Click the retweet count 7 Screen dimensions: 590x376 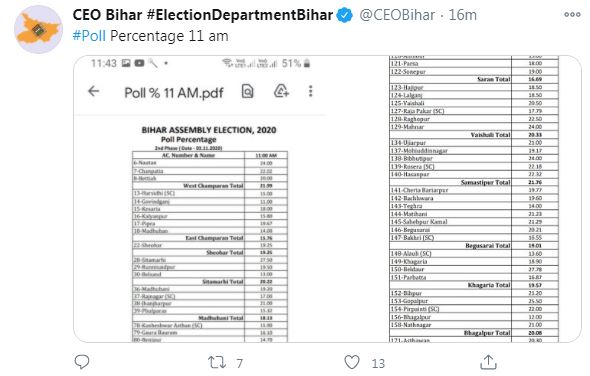point(240,363)
